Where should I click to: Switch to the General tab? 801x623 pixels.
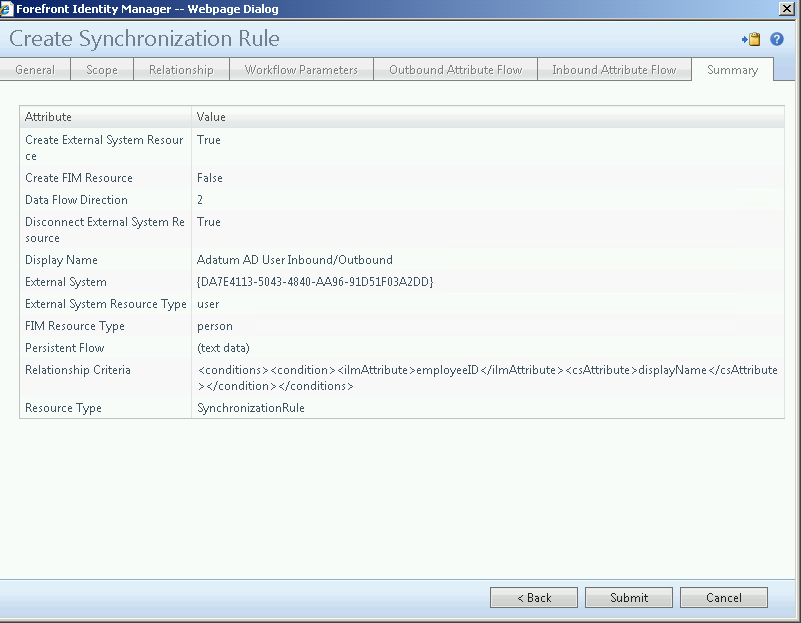pyautogui.click(x=35, y=70)
